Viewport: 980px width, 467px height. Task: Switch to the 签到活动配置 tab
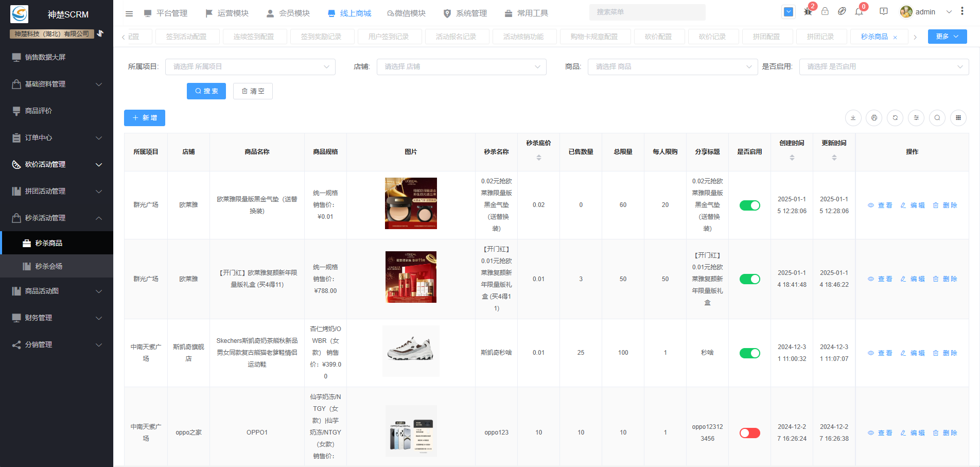186,37
